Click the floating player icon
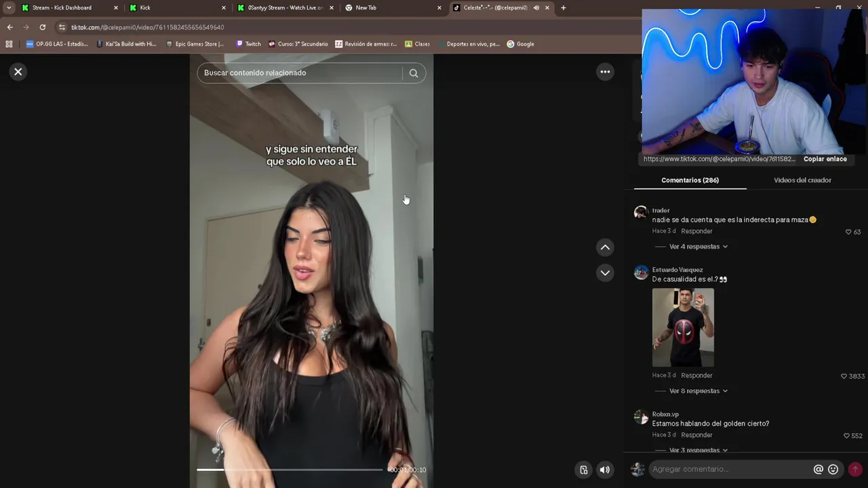The width and height of the screenshot is (868, 488). click(x=583, y=470)
